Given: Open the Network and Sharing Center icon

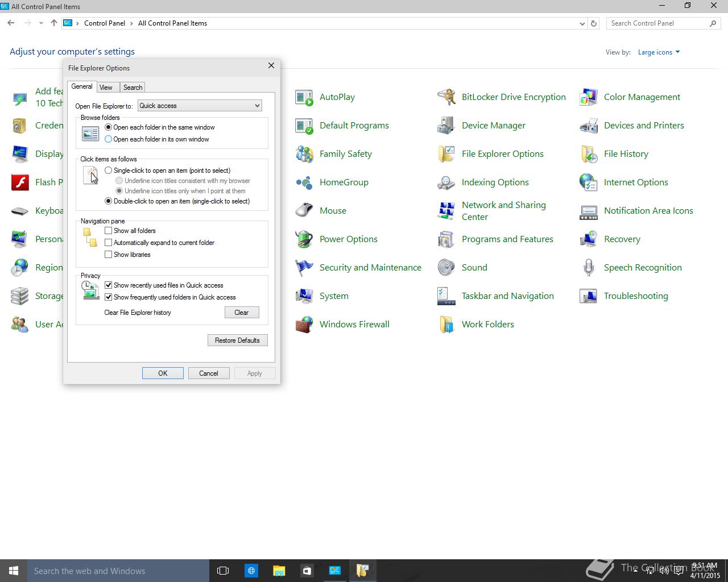Looking at the screenshot, I should 446,211.
